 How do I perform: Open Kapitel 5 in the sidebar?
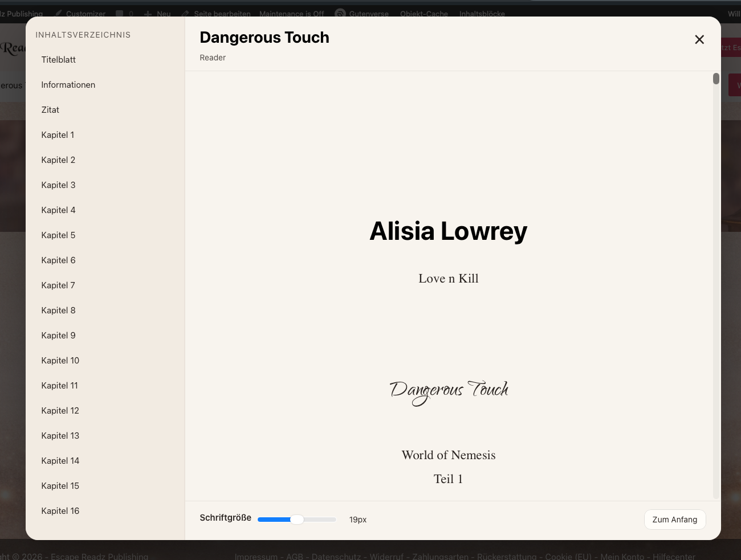click(58, 235)
